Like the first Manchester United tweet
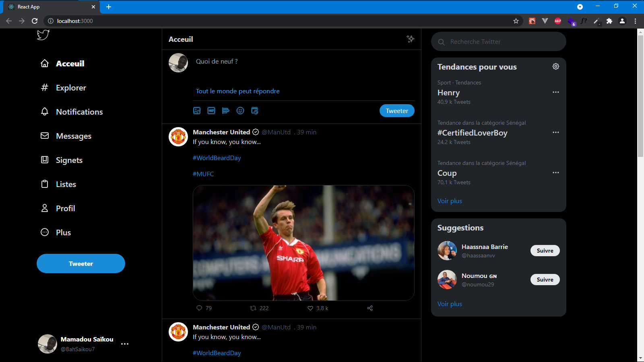 tap(310, 308)
